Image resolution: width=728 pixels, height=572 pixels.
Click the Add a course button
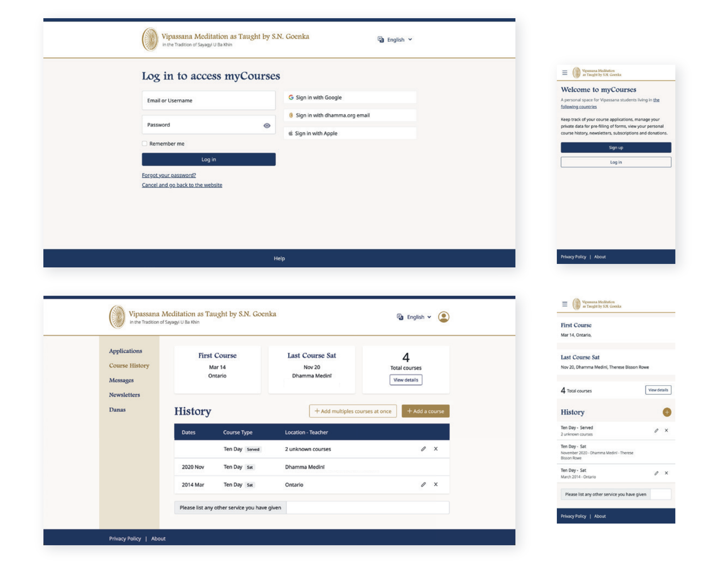tap(426, 411)
